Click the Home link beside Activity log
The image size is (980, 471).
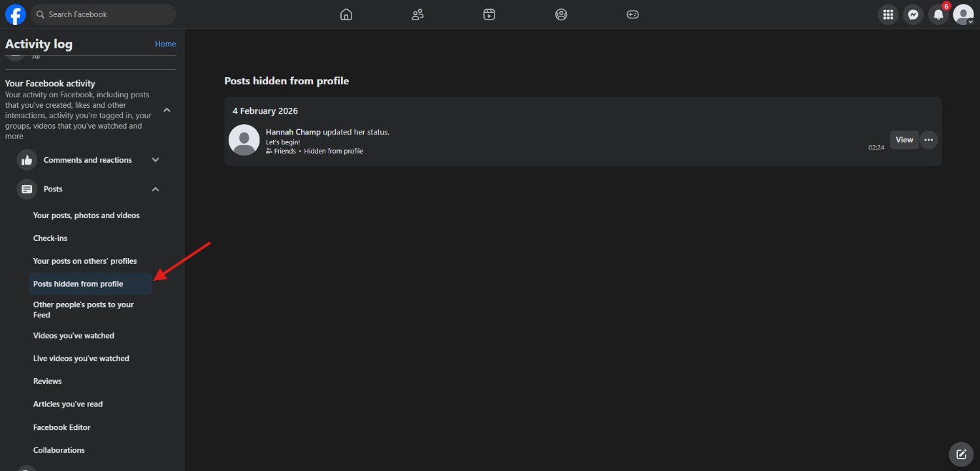pos(165,44)
